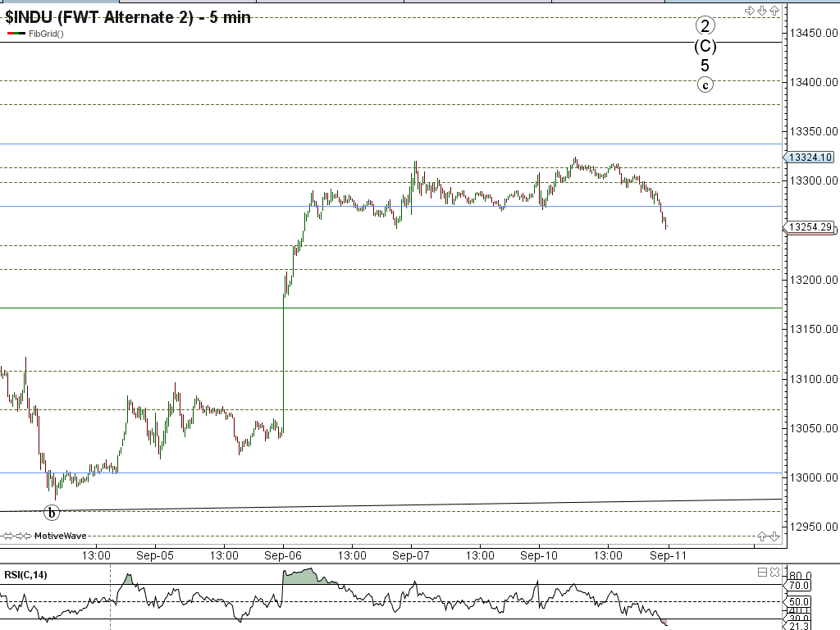Close the RSI study panel
The image size is (840, 630).
(774, 572)
